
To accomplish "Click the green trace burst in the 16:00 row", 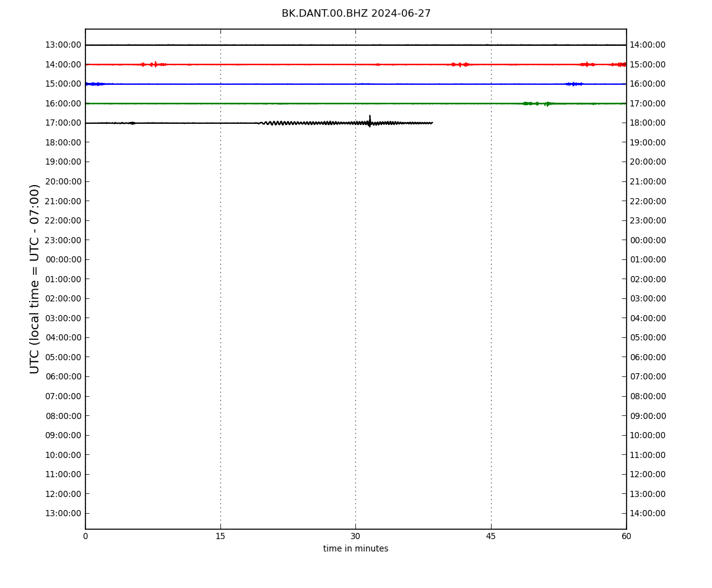I will (x=539, y=103).
